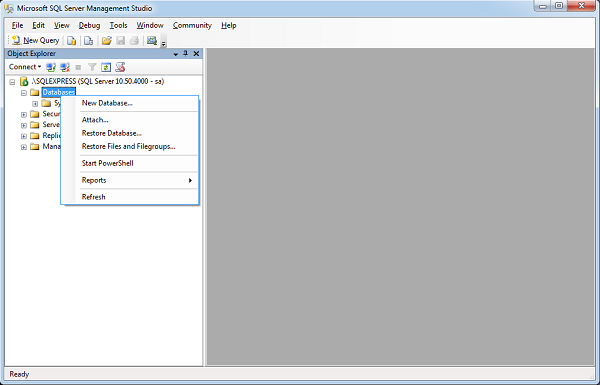Viewport: 600px width, 385px height.
Task: Click the Open File folder icon
Action: click(x=107, y=41)
